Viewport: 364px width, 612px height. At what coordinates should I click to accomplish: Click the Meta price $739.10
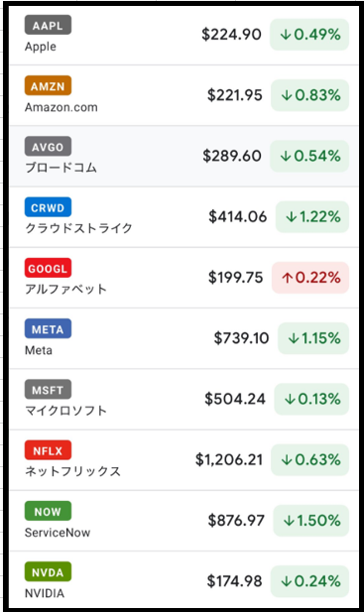click(241, 338)
